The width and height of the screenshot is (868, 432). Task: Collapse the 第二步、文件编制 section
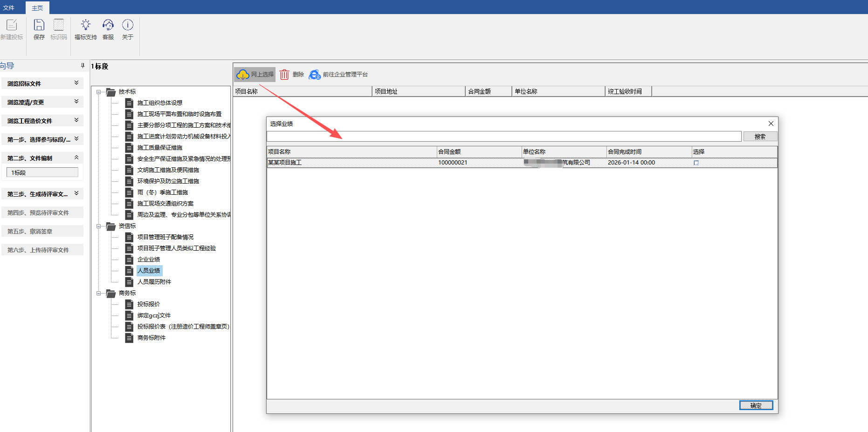pyautogui.click(x=76, y=158)
